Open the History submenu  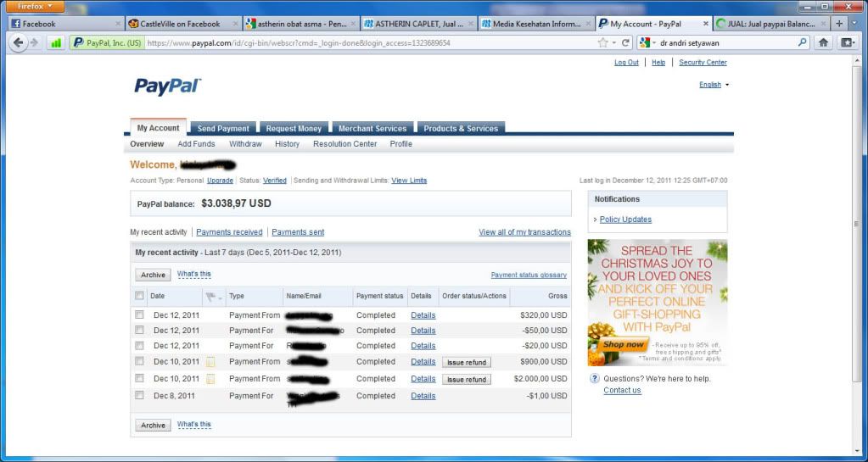[287, 144]
